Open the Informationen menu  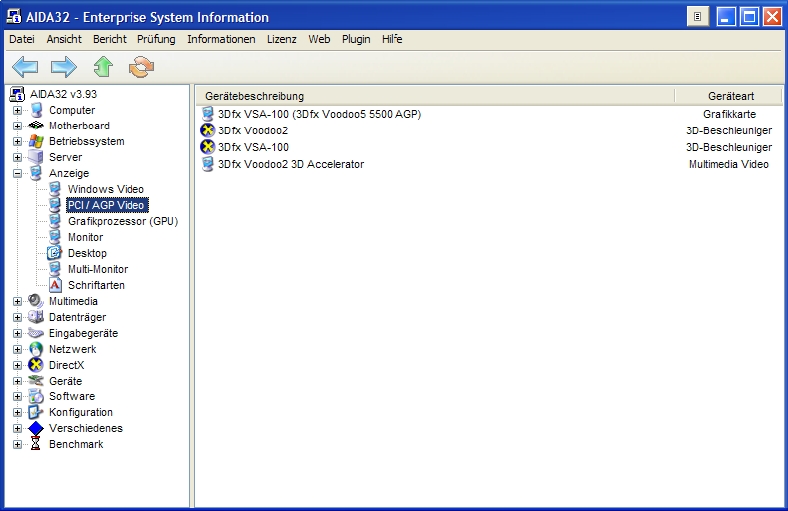click(x=221, y=39)
